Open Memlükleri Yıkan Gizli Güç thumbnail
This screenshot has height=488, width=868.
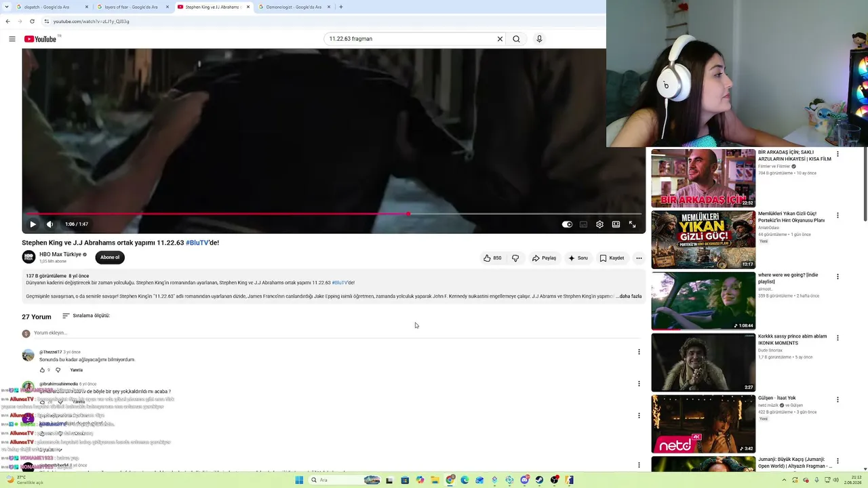(x=703, y=240)
